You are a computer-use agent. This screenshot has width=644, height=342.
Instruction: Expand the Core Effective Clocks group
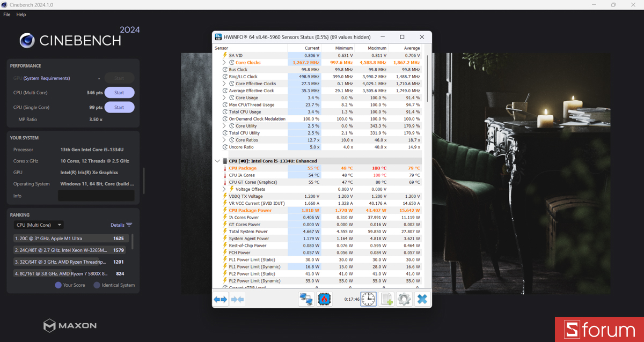click(x=224, y=84)
